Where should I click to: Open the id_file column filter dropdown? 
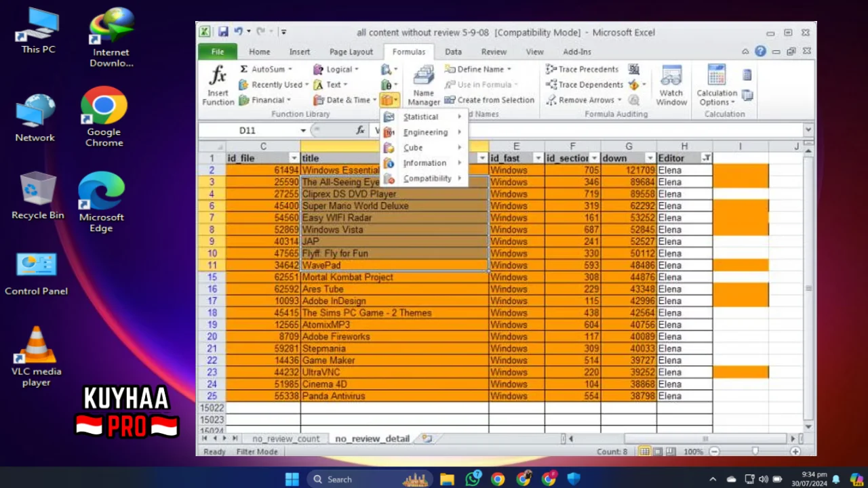(294, 158)
